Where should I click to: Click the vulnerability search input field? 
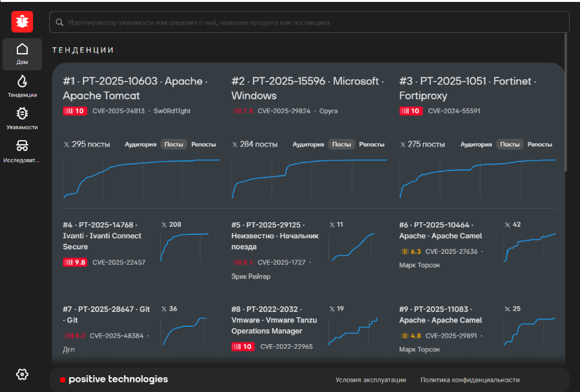point(310,23)
